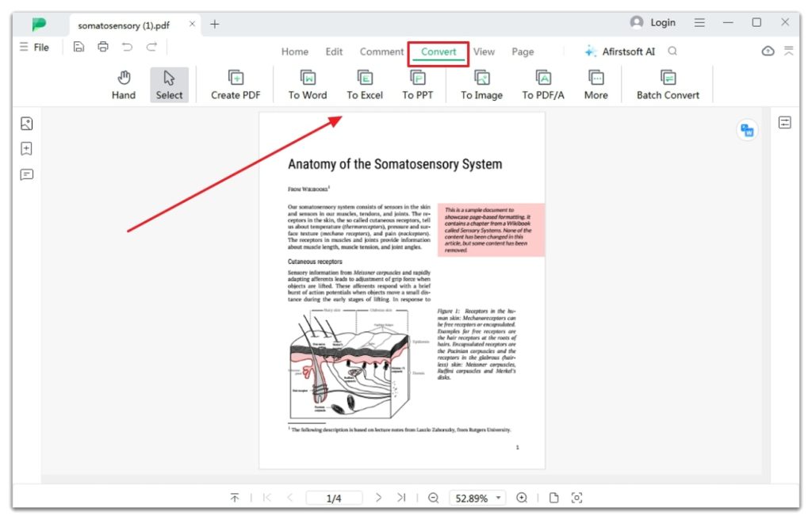This screenshot has height=520, width=812.
Task: Open the comments panel in sidebar
Action: 26,174
